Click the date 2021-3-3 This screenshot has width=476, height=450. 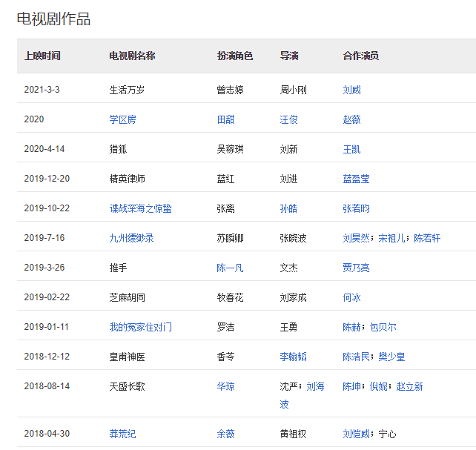[x=42, y=90]
